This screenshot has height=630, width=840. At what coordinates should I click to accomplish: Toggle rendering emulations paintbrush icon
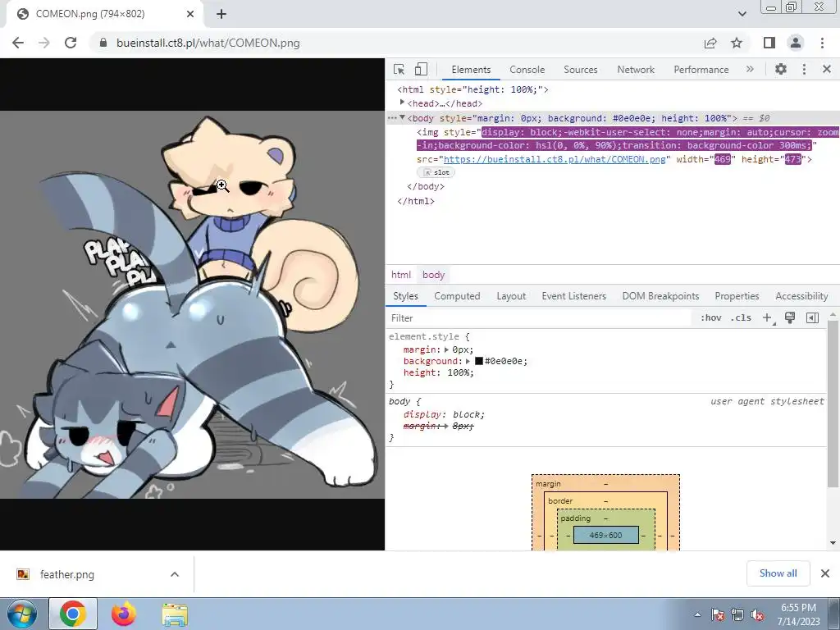tap(790, 317)
